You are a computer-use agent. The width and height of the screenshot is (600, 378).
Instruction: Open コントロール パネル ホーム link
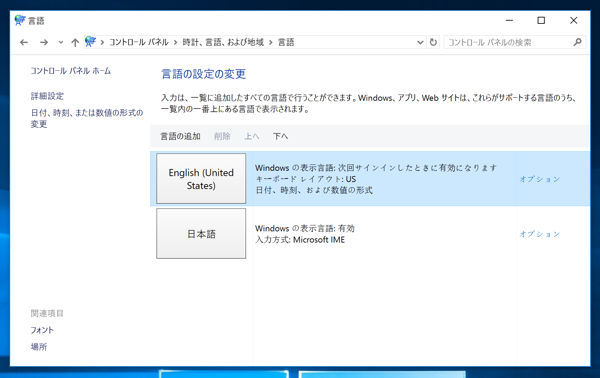tap(71, 71)
